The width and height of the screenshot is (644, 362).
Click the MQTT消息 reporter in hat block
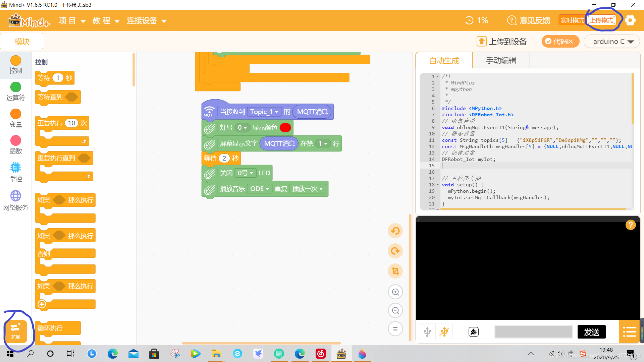tap(312, 112)
